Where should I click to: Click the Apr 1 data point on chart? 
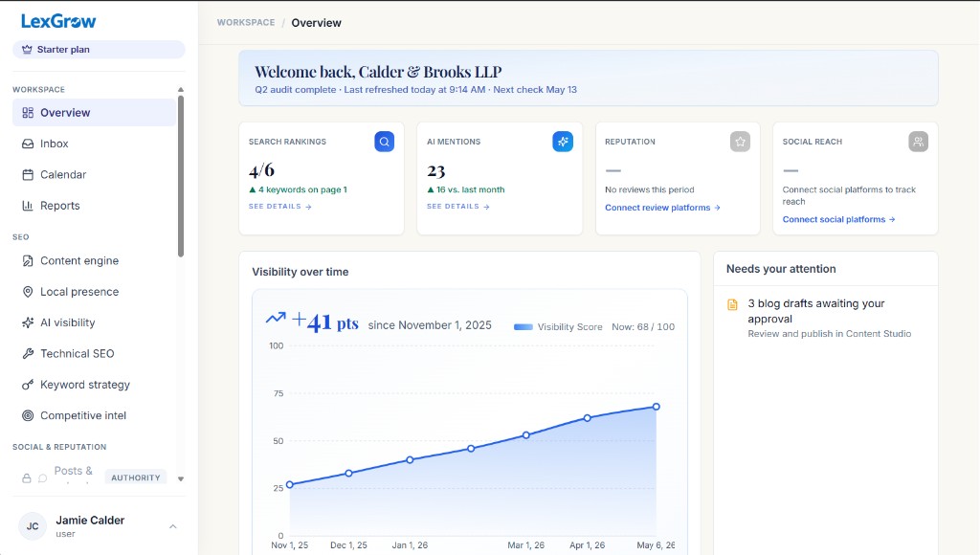tap(587, 418)
